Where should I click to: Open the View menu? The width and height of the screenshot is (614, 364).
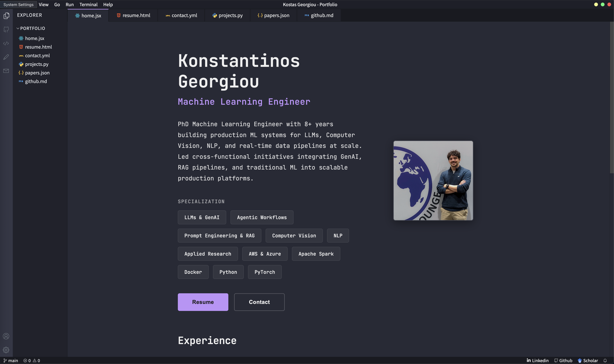coord(44,4)
